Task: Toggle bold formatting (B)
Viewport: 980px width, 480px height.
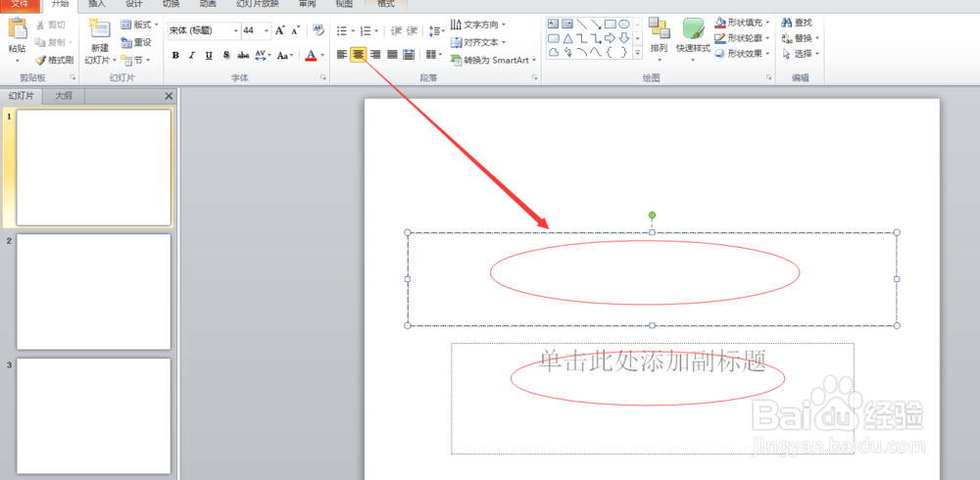Action: [x=175, y=55]
